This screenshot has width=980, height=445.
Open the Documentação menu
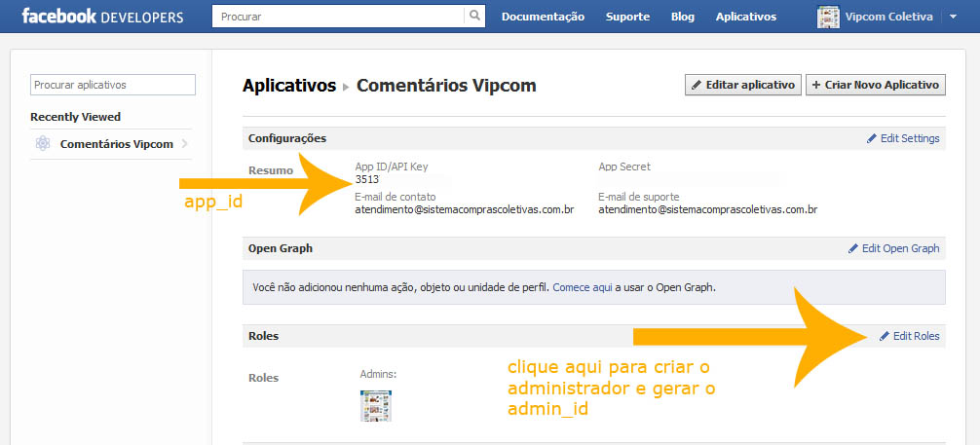[x=543, y=17]
